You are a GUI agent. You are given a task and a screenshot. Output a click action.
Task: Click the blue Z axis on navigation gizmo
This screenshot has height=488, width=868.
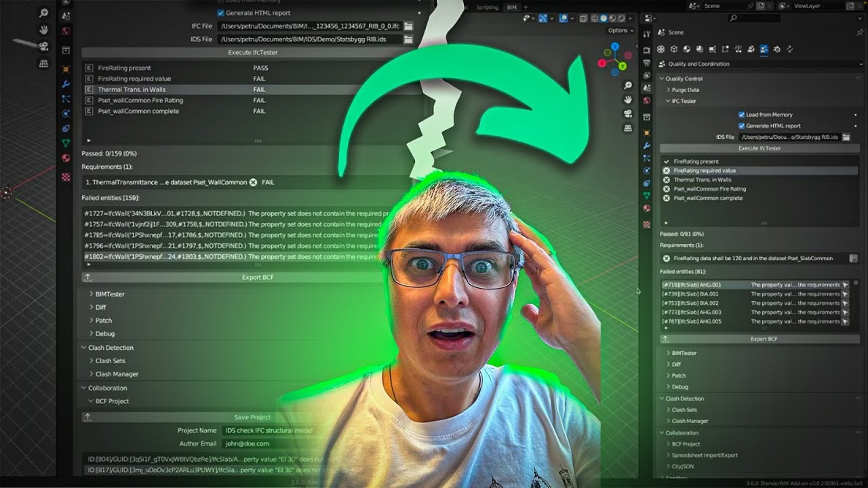615,47
